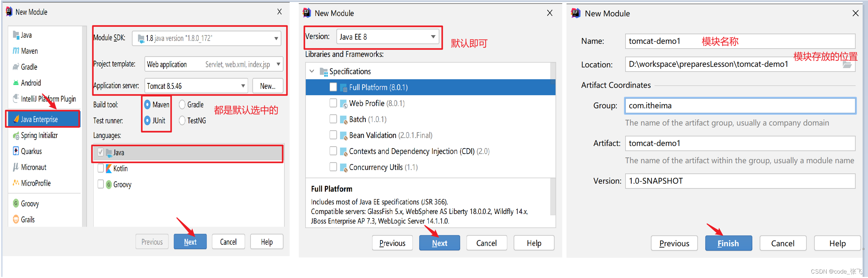
Task: Open the Application server Tomcat dropdown
Action: [196, 86]
